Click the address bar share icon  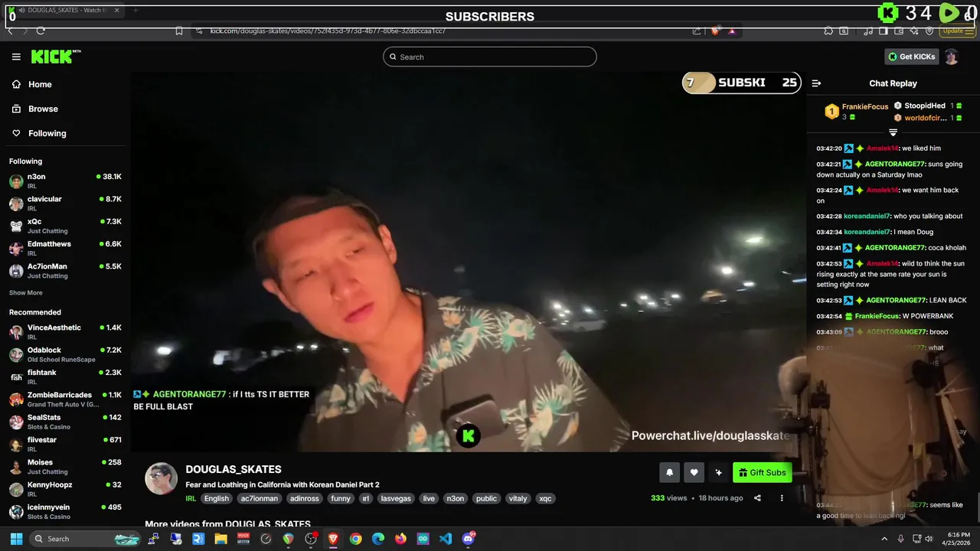tap(697, 31)
